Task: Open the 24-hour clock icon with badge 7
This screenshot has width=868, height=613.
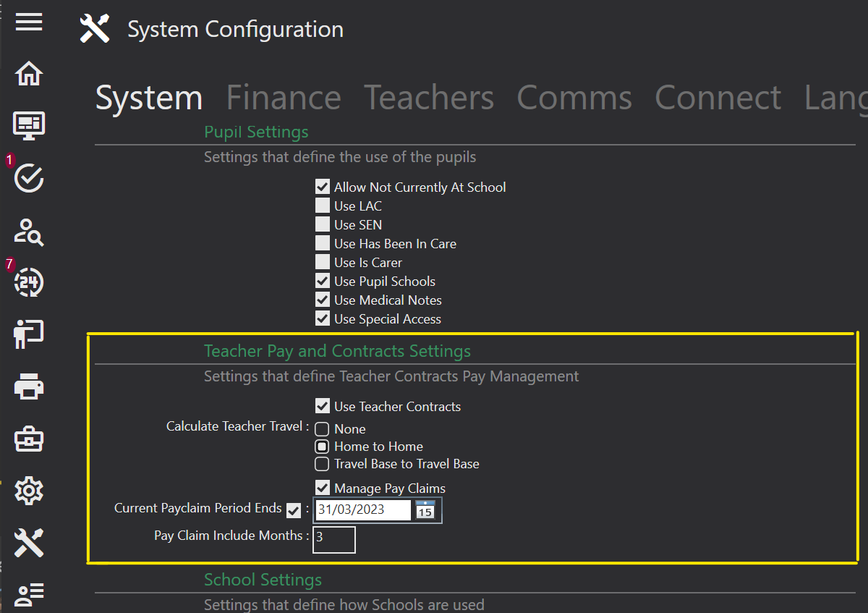Action: coord(29,282)
